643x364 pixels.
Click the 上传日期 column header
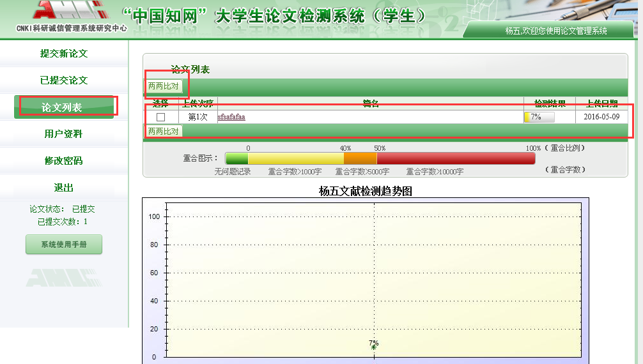pyautogui.click(x=601, y=103)
